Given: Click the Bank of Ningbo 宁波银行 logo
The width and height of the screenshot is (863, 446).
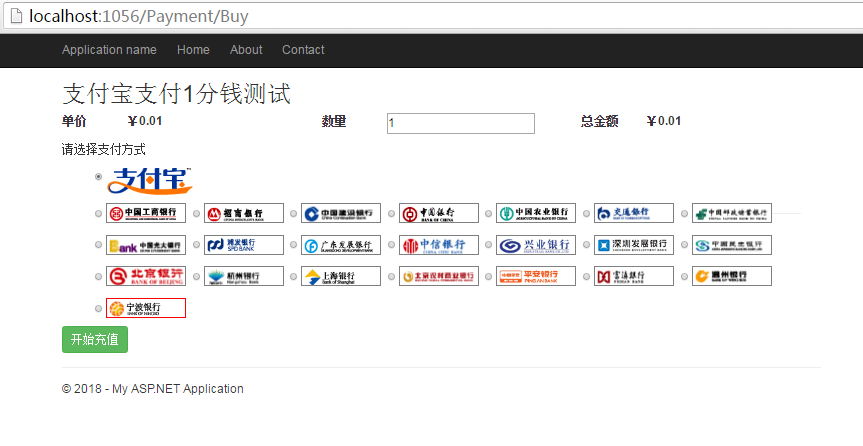Looking at the screenshot, I should (x=146, y=308).
